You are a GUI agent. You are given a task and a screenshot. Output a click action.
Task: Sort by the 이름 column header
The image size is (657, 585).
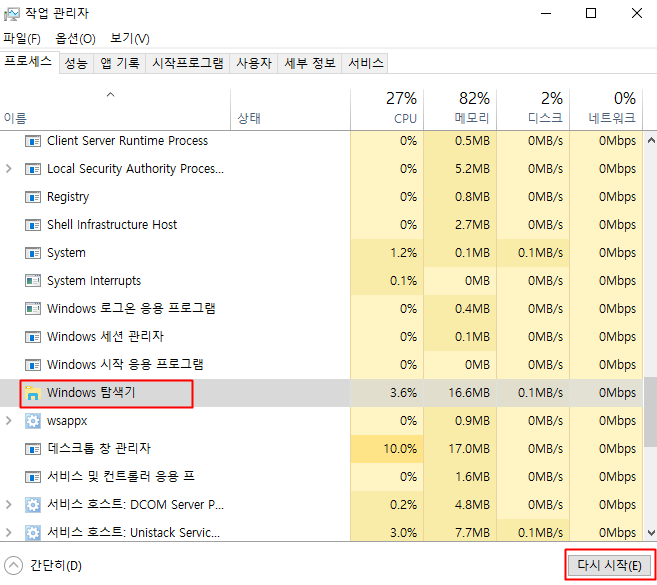[115, 110]
